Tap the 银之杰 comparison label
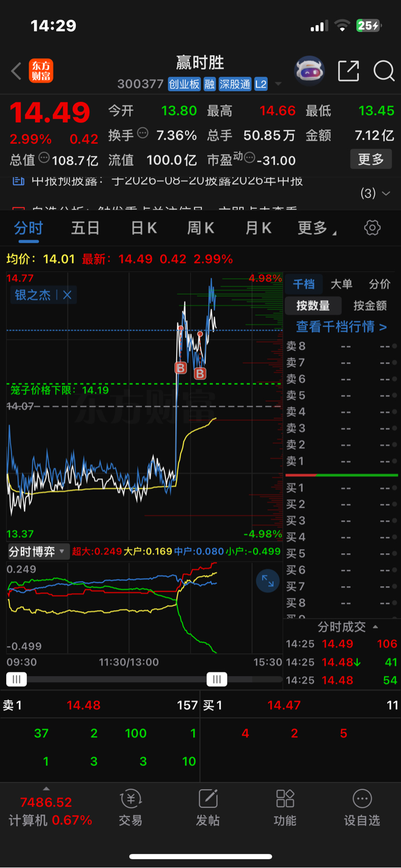The width and height of the screenshot is (401, 868). [x=32, y=295]
